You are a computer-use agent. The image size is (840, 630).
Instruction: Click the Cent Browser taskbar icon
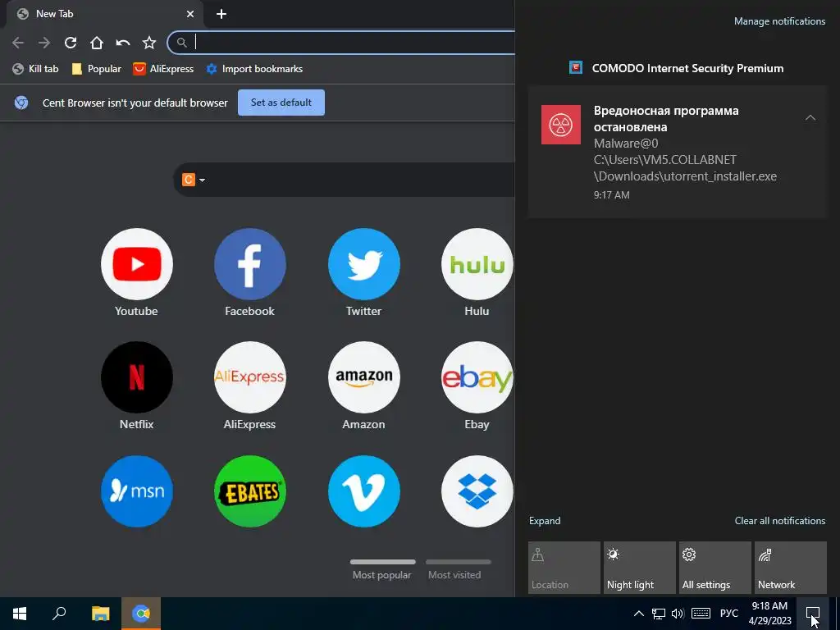tap(141, 614)
